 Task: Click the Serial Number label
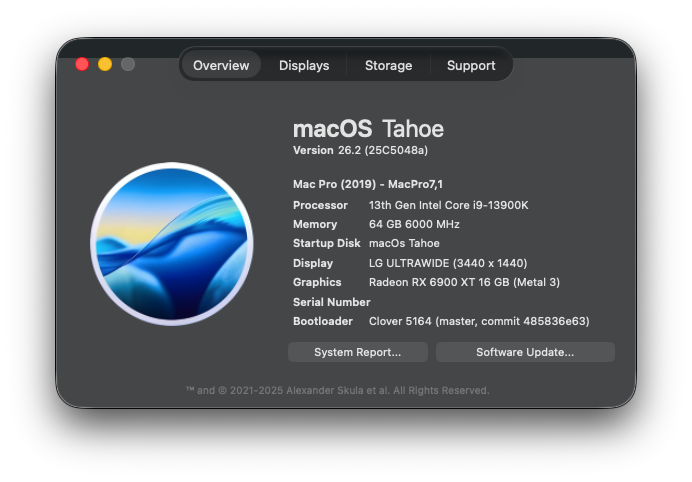click(332, 302)
